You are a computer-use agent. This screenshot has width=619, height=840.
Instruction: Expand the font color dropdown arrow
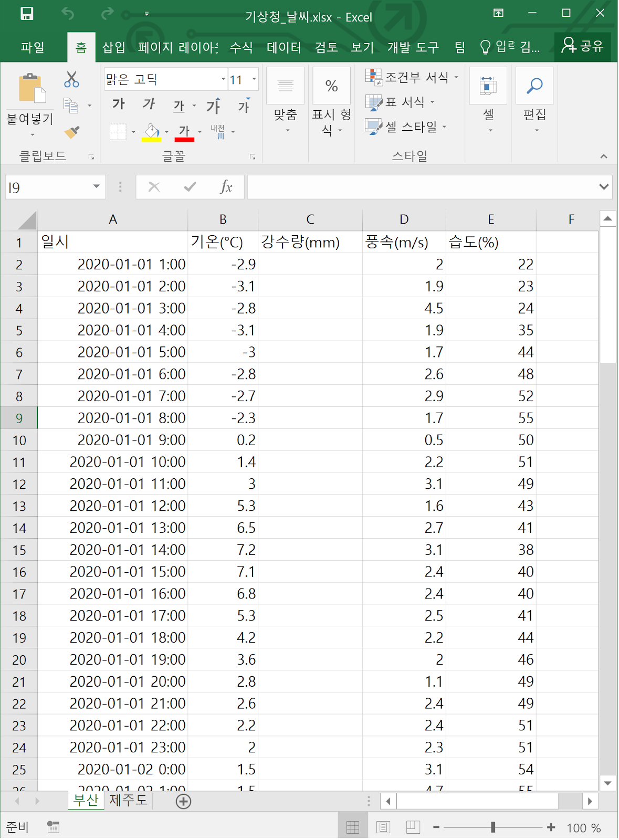point(200,132)
